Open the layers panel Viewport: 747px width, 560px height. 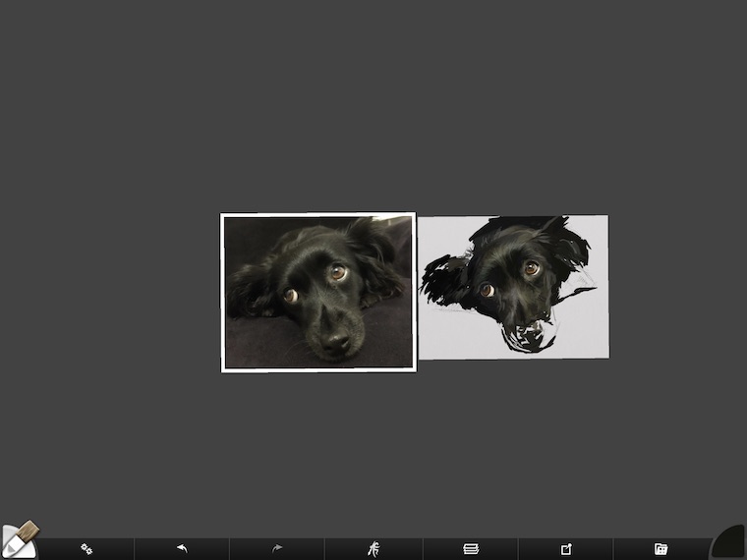471,549
